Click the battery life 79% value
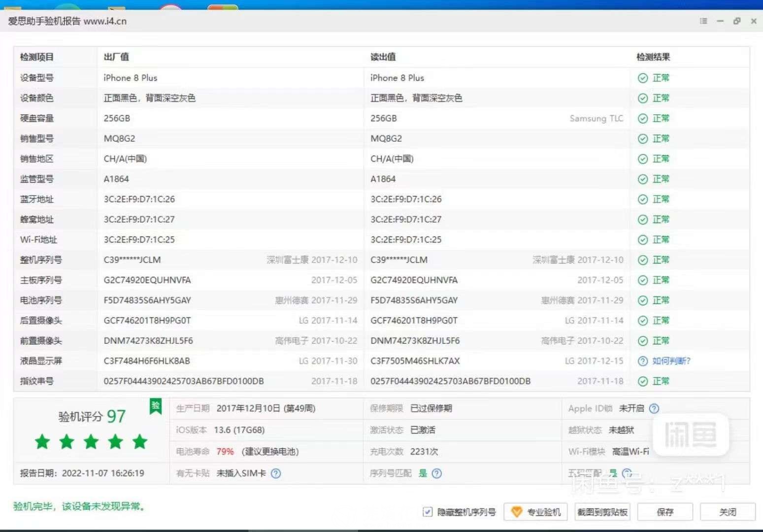This screenshot has height=532, width=763. click(225, 452)
